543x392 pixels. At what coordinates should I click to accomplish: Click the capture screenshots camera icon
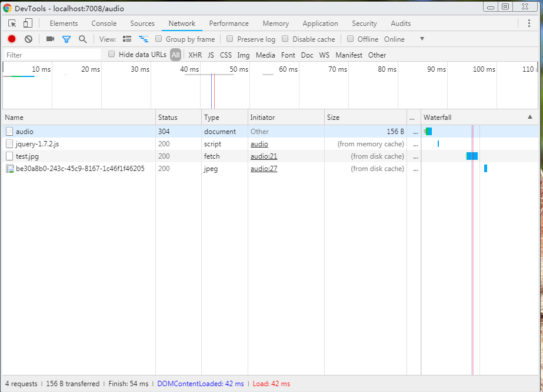(x=50, y=39)
